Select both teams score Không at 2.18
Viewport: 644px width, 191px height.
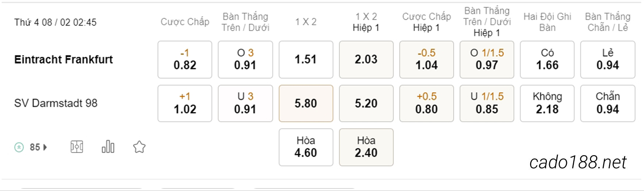point(547,103)
